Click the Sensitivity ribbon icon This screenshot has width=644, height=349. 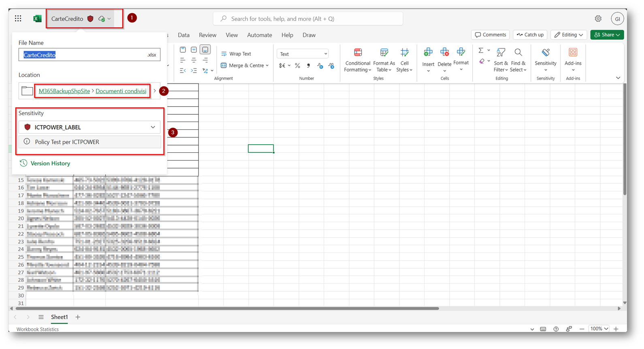coord(545,53)
